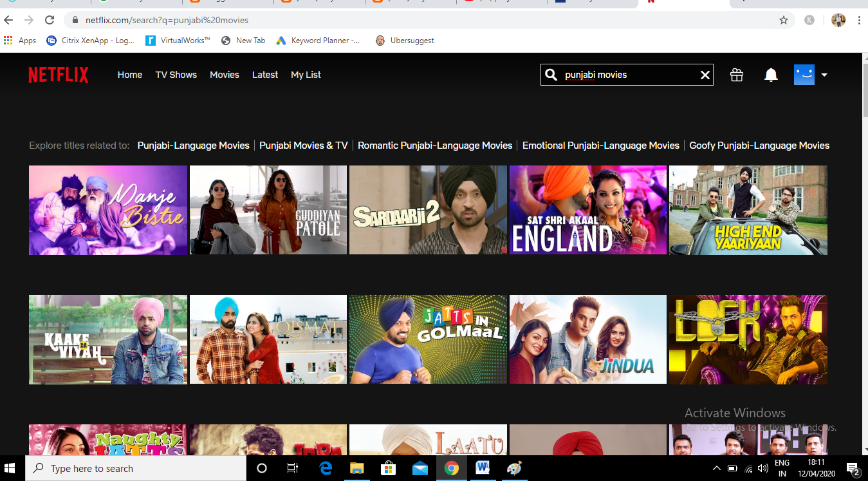Click the blue profile avatar
This screenshot has width=868, height=481.
[x=804, y=75]
